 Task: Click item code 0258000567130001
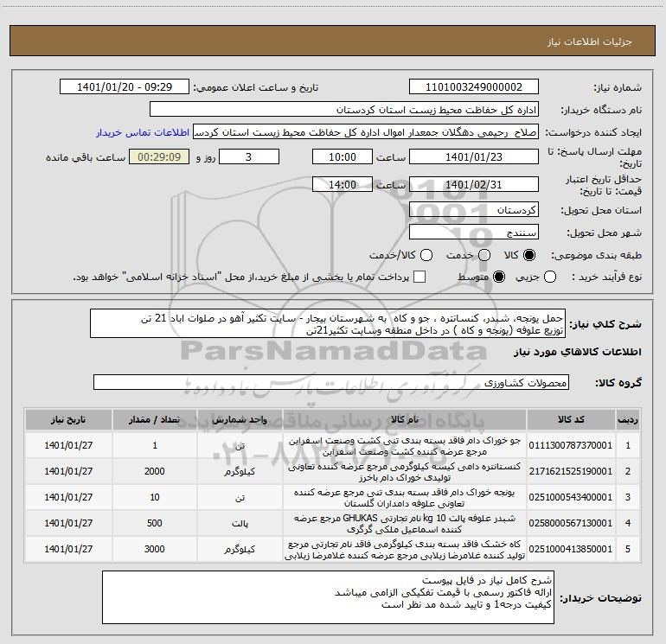(x=571, y=523)
